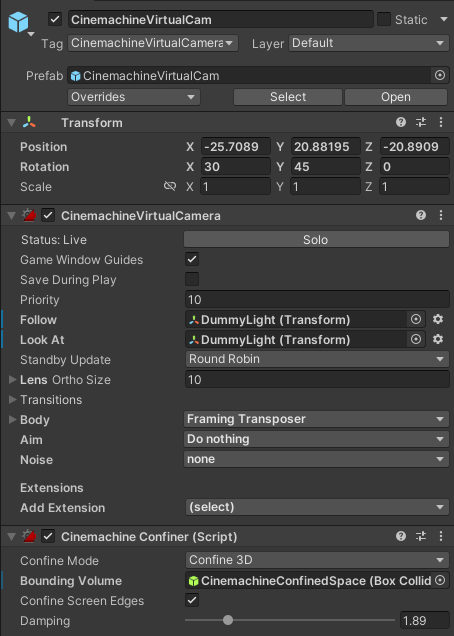Click the prefab Open button
Viewport: 454px width, 636px height.
(396, 97)
